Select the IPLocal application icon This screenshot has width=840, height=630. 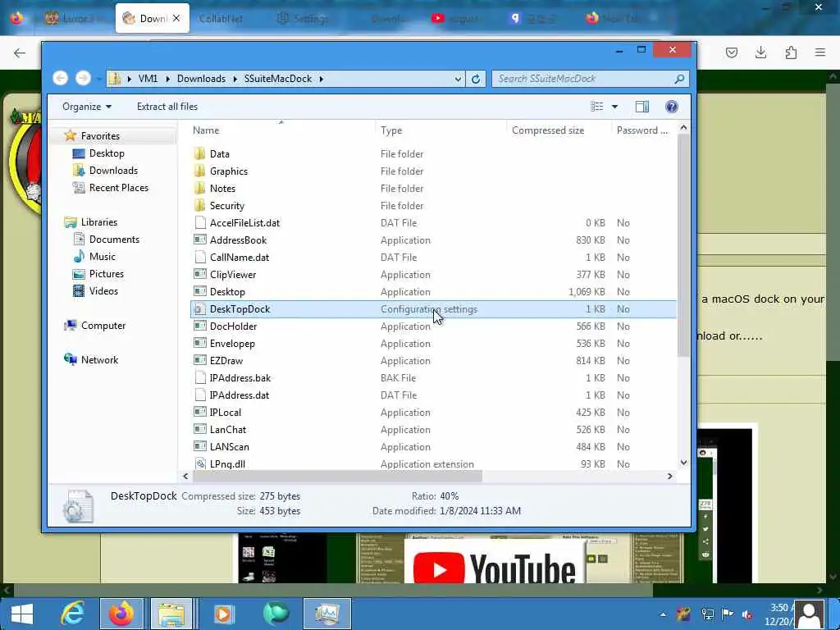coord(200,413)
